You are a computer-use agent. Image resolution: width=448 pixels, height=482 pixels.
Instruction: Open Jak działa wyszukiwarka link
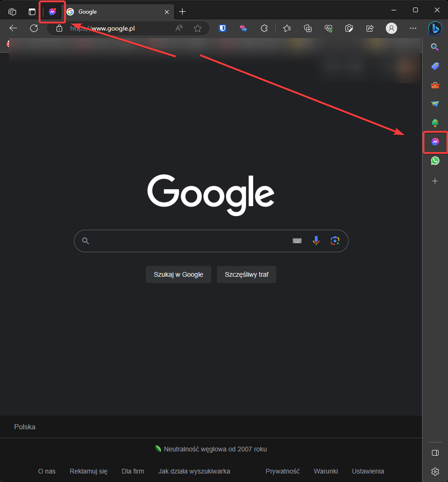pyautogui.click(x=194, y=471)
